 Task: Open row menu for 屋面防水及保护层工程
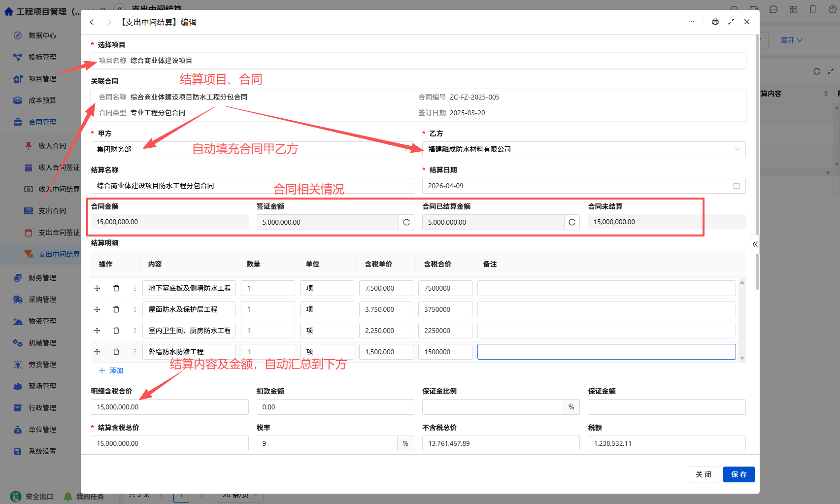(x=134, y=309)
